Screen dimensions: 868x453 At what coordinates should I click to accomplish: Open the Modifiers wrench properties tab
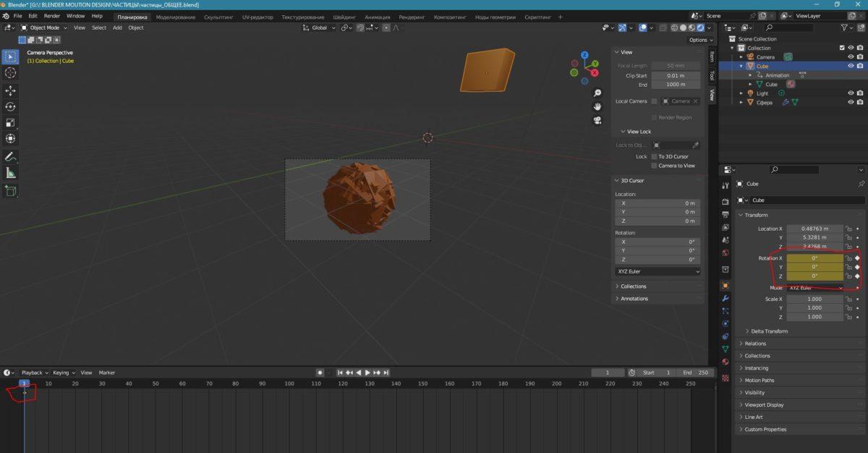(x=726, y=298)
